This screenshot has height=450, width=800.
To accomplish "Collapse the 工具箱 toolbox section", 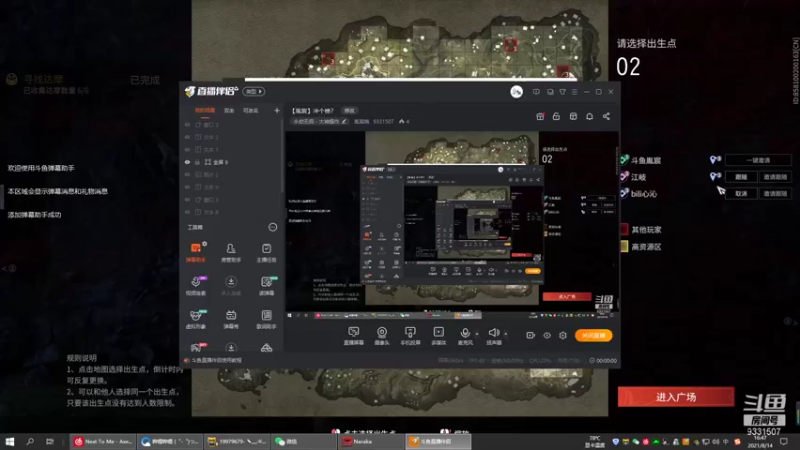I will pyautogui.click(x=272, y=227).
